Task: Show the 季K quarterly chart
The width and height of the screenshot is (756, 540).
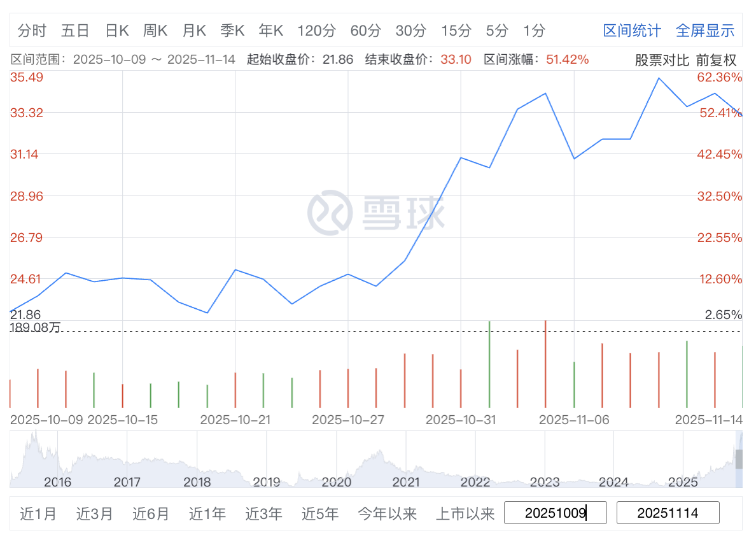Action: (233, 31)
